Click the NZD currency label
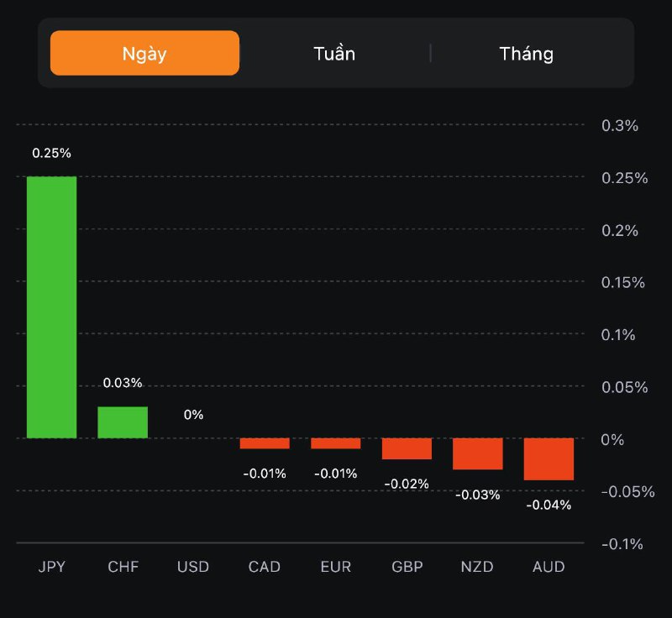The width and height of the screenshot is (672, 618). point(478,567)
